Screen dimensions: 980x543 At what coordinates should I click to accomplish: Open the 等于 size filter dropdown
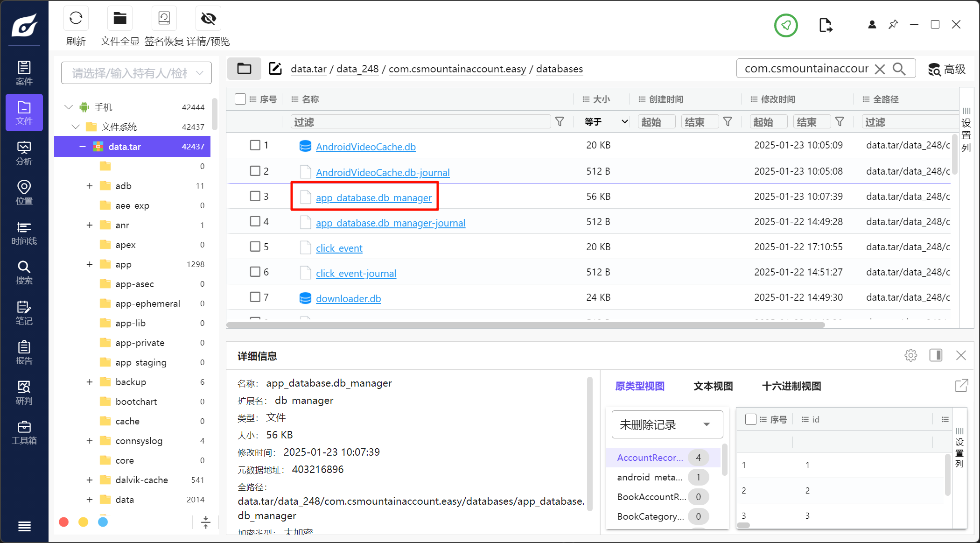point(605,122)
